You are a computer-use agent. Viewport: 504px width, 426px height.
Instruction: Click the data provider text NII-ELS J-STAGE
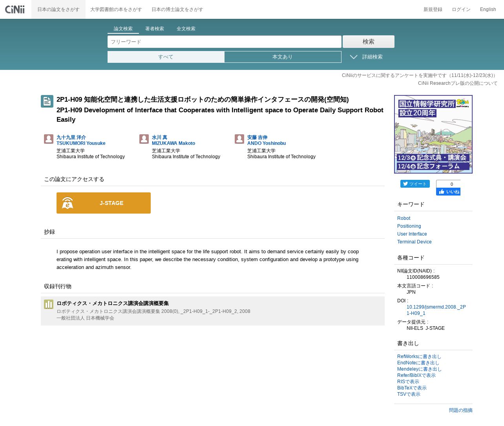(425, 328)
